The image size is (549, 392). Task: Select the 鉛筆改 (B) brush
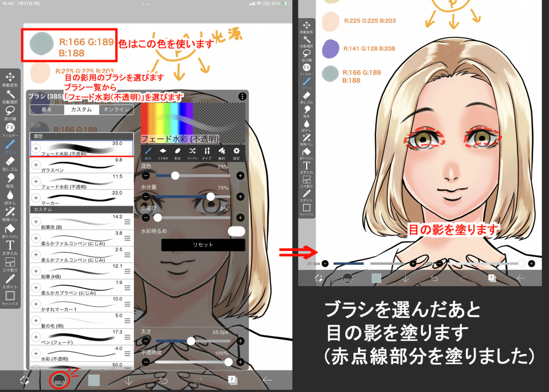[81, 222]
